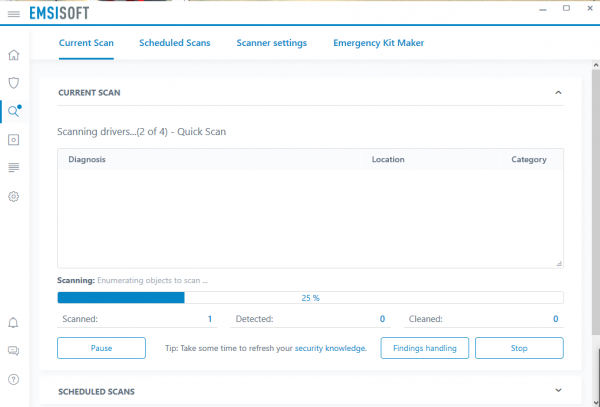Click the scroll up arrow of page scrollbar
Screen dimensions: 600x407
pos(596,65)
